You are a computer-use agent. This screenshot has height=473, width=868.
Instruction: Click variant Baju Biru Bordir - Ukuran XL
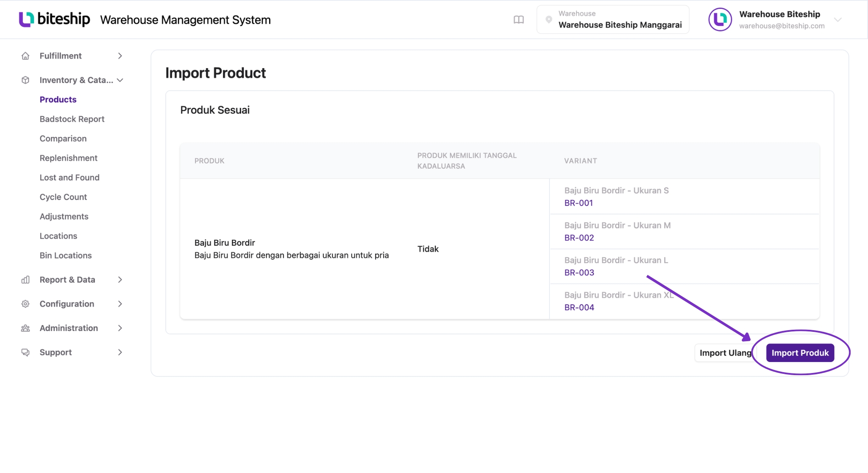(x=619, y=295)
